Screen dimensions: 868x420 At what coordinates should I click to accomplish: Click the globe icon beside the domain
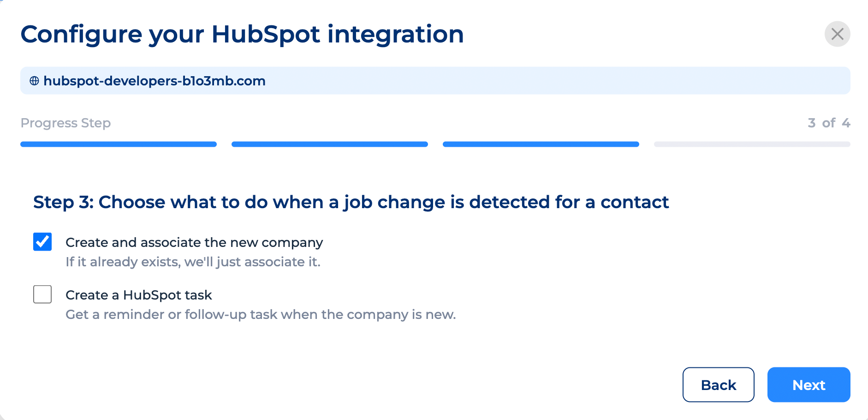(x=34, y=81)
